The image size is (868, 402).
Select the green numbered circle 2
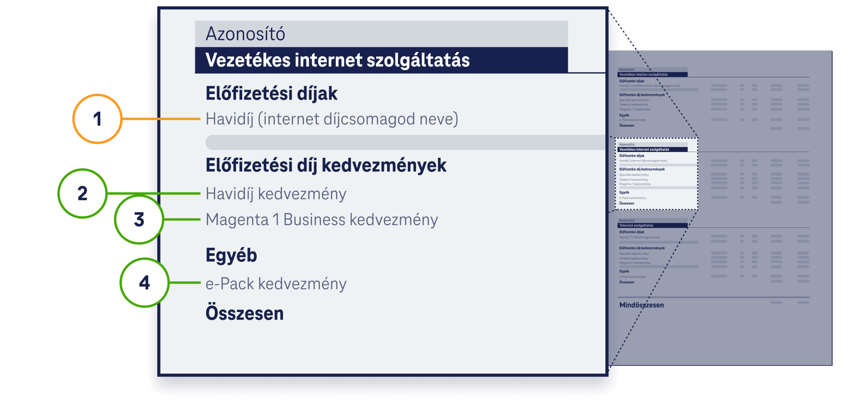click(82, 194)
